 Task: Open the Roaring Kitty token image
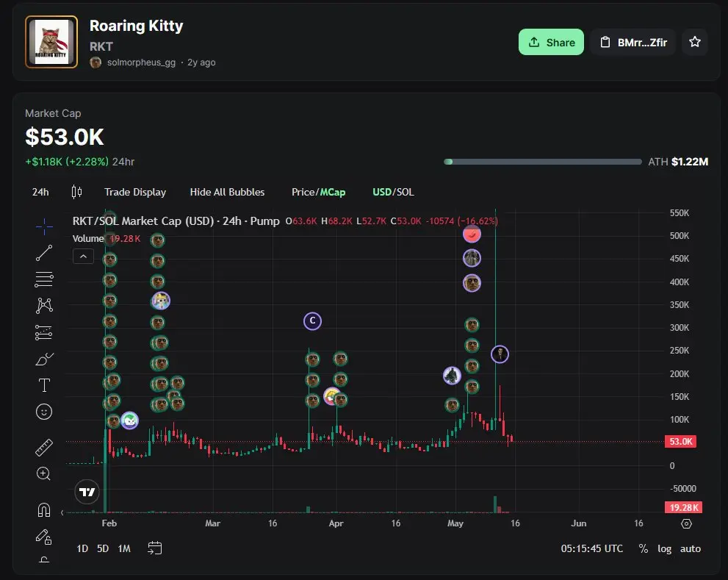tap(51, 42)
